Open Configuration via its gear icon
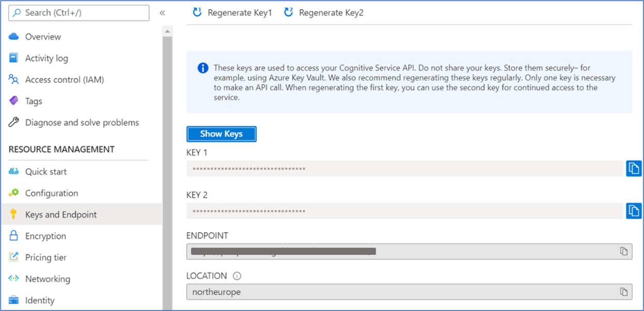The height and width of the screenshot is (311, 644). click(14, 192)
